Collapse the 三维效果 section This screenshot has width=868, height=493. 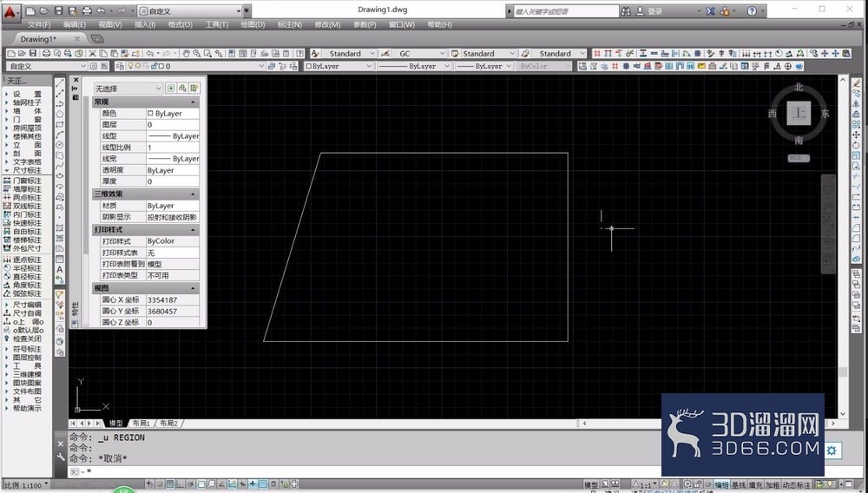[x=193, y=194]
